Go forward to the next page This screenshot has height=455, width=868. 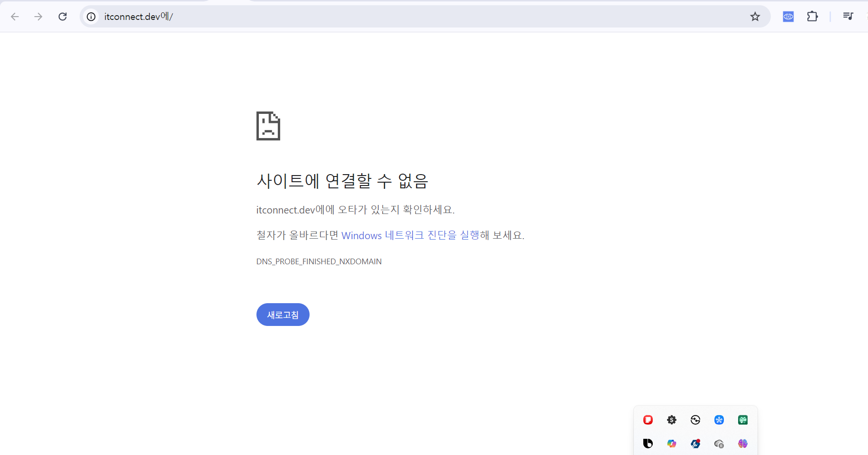coord(38,17)
